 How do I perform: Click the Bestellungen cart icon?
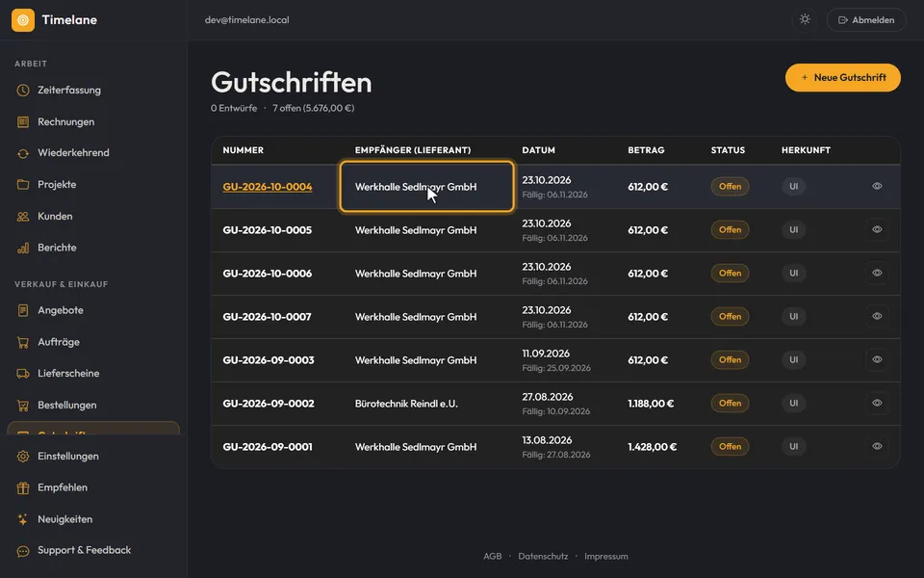pyautogui.click(x=23, y=406)
